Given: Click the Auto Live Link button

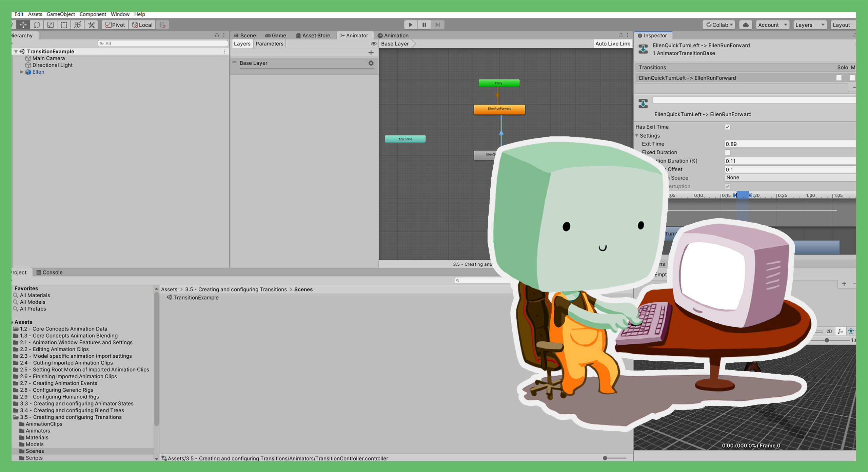Looking at the screenshot, I should point(613,43).
